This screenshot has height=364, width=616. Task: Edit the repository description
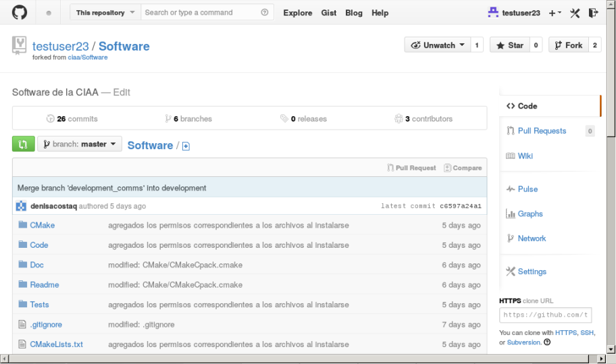coord(122,93)
